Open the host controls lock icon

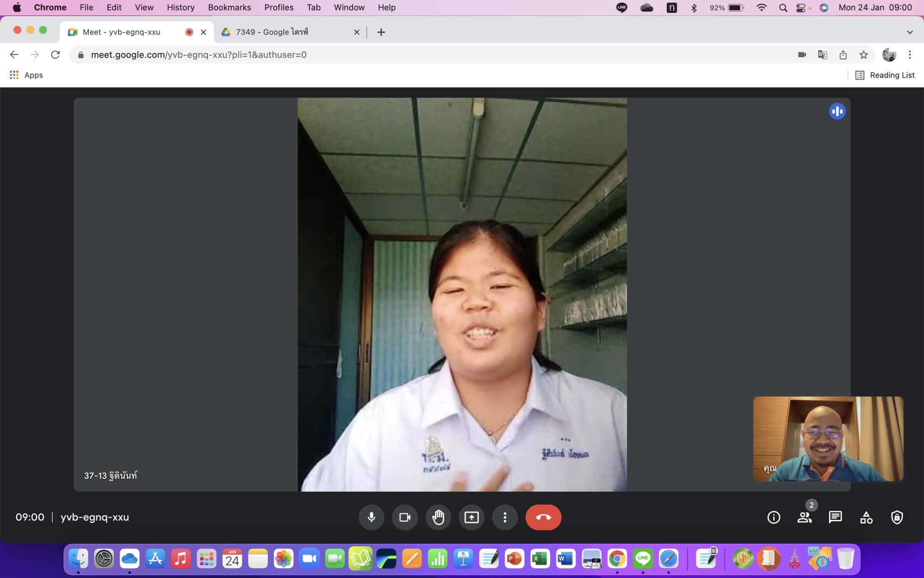tap(896, 517)
